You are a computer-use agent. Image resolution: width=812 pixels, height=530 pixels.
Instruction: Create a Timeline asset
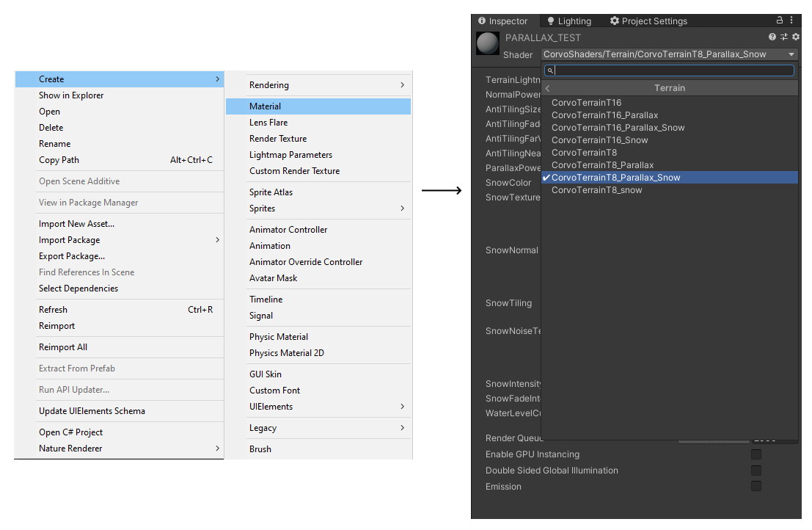coord(318,300)
